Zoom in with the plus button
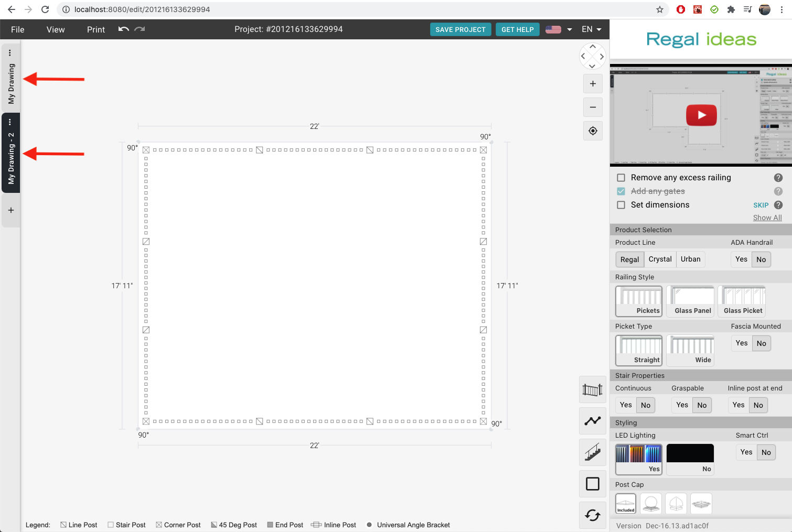792x532 pixels. point(593,84)
